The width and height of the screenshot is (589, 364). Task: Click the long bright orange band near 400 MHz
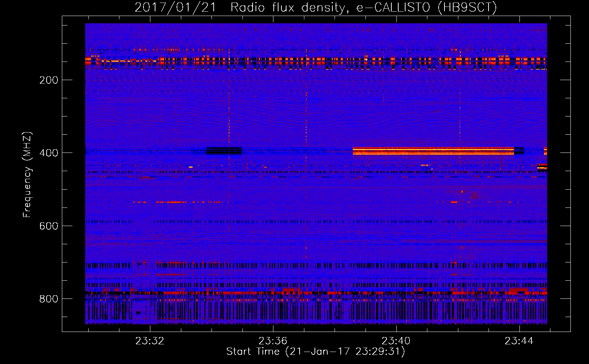coord(433,151)
